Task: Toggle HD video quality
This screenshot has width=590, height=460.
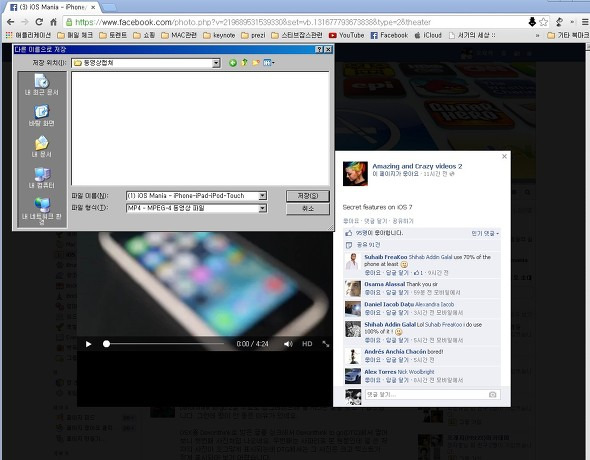Action: (x=307, y=344)
